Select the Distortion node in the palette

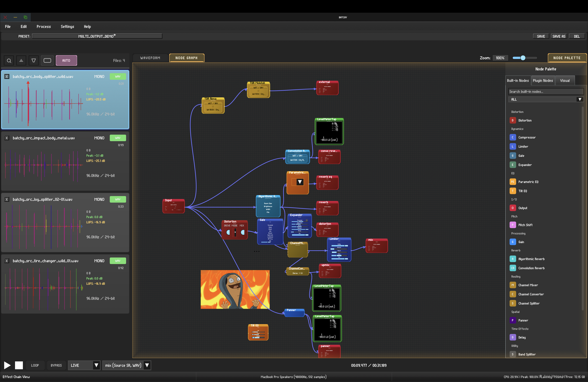click(525, 120)
